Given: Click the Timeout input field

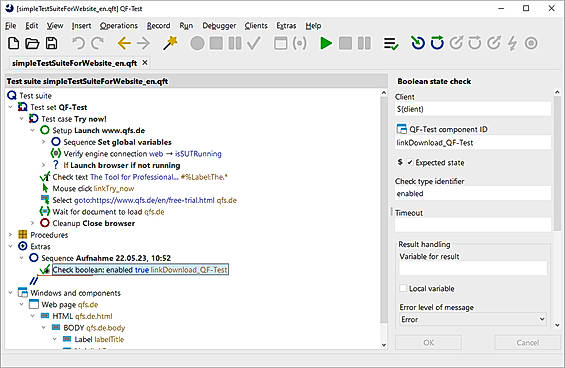Looking at the screenshot, I should (473, 225).
